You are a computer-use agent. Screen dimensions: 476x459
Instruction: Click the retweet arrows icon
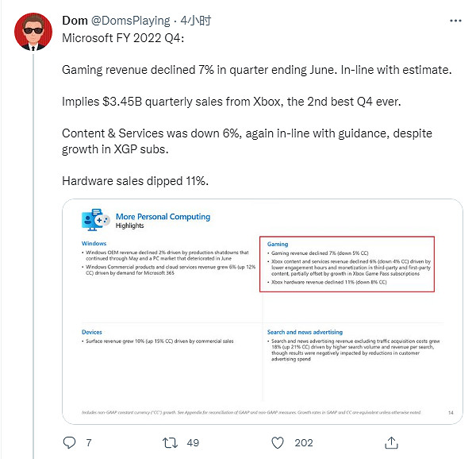(x=167, y=442)
